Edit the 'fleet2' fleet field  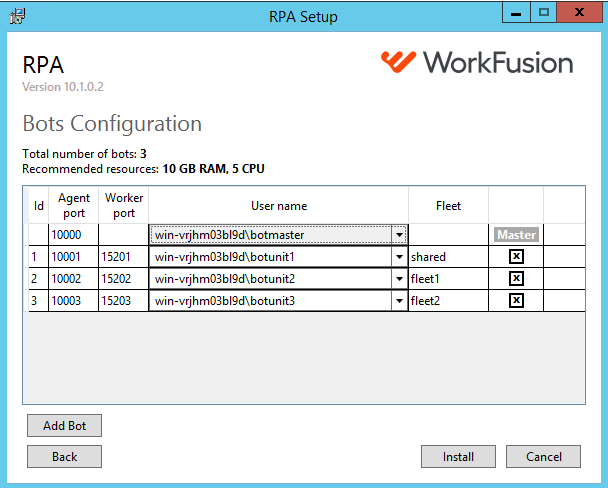(448, 301)
